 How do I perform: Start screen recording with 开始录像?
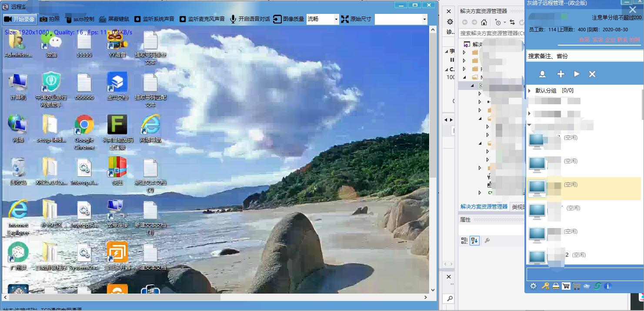pos(20,19)
